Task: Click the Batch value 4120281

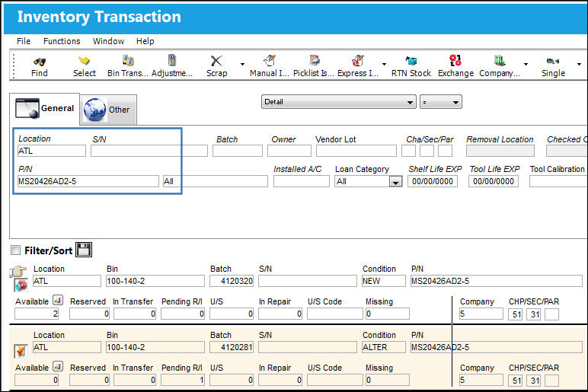Action: [232, 347]
